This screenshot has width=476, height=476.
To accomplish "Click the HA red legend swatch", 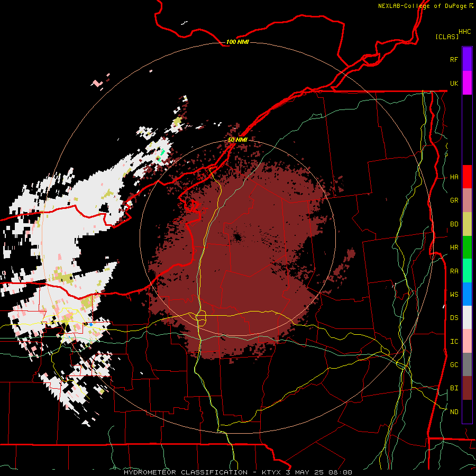I will (x=467, y=177).
